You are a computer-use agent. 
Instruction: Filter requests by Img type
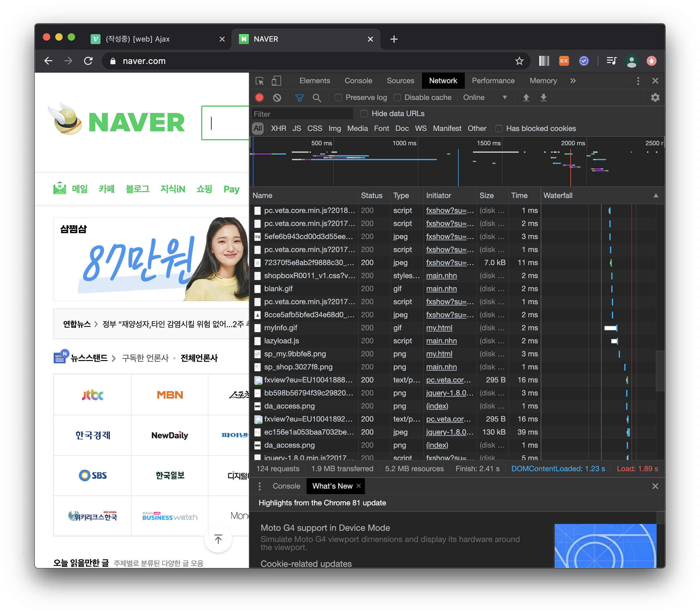point(334,129)
